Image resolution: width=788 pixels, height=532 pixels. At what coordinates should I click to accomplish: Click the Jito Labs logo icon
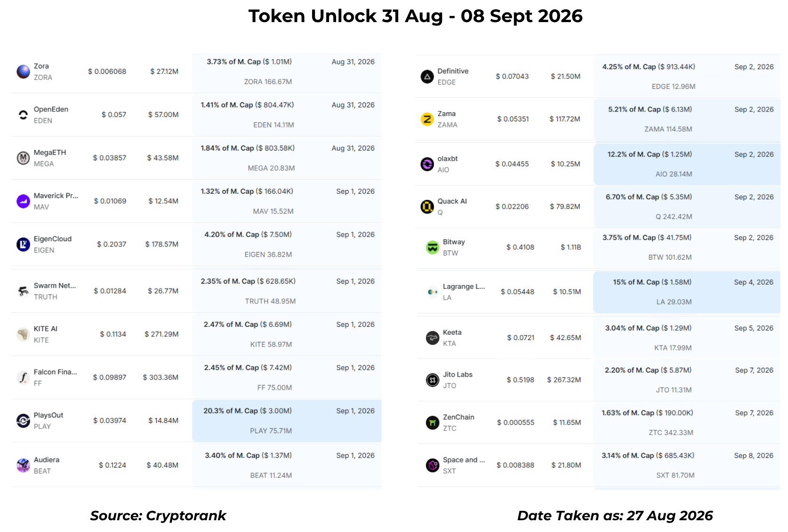[433, 380]
